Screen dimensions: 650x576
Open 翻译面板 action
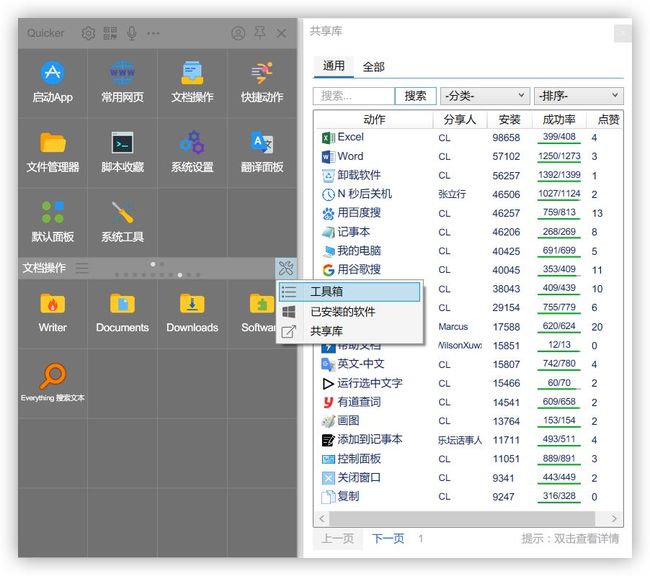262,152
